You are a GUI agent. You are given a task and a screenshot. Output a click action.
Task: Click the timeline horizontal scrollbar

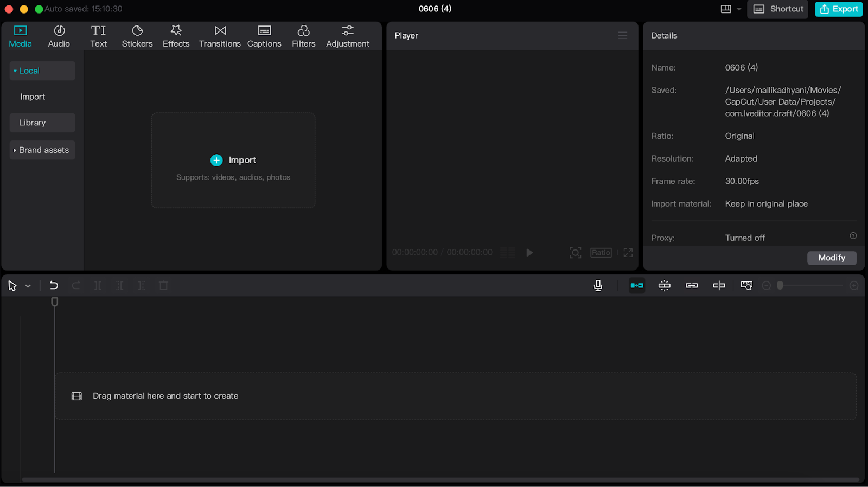441,479
